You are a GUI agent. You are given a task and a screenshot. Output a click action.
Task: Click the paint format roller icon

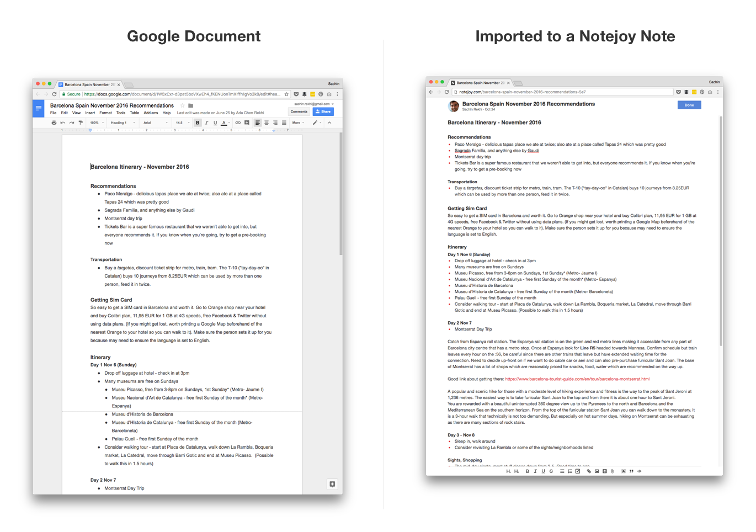[81, 123]
